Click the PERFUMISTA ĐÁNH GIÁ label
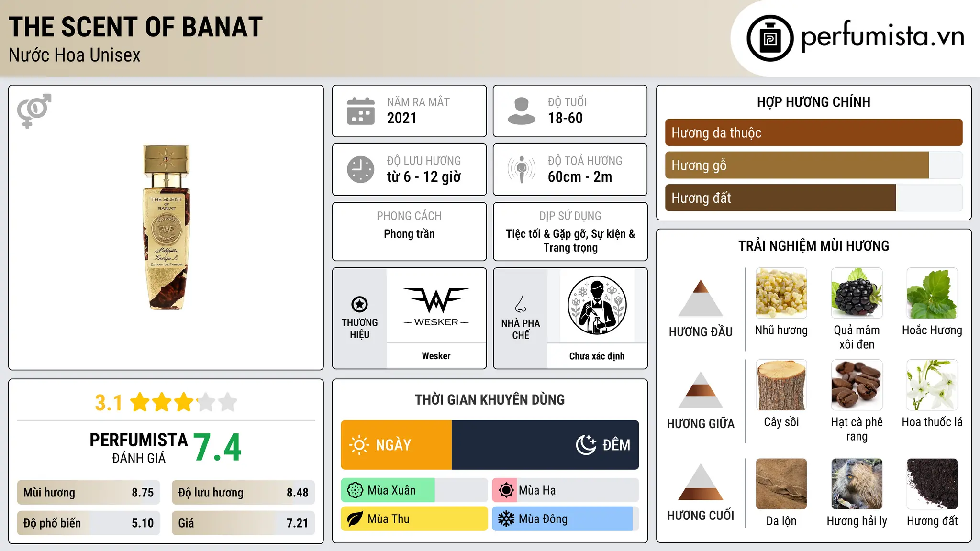Screen dimensions: 980x551 click(139, 448)
